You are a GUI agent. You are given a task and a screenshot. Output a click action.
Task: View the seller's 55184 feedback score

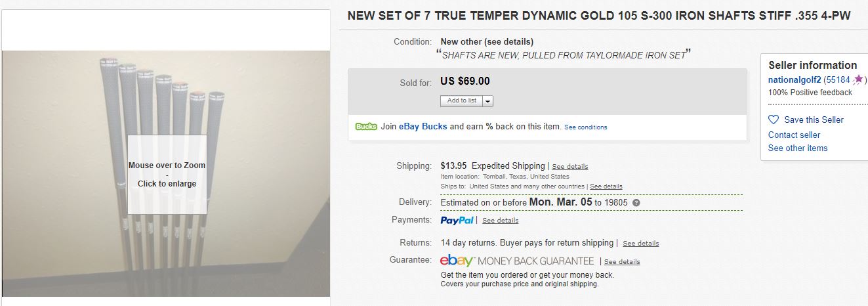[x=838, y=79]
